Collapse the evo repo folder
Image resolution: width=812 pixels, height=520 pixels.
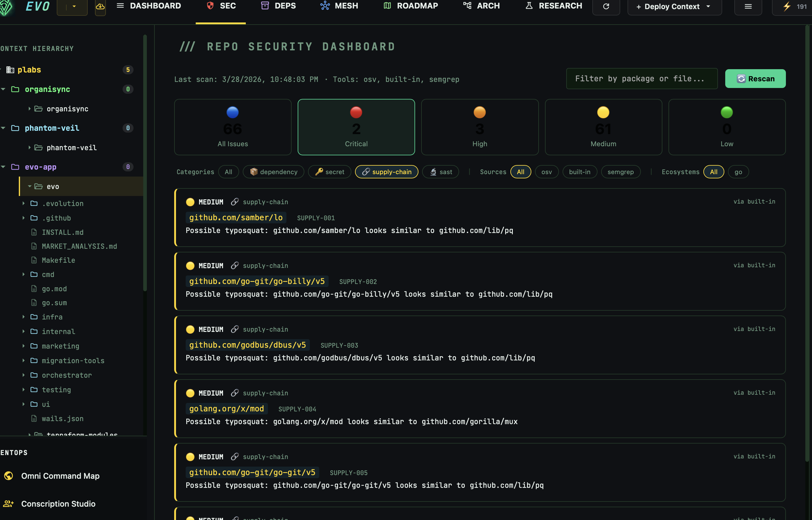(29, 186)
